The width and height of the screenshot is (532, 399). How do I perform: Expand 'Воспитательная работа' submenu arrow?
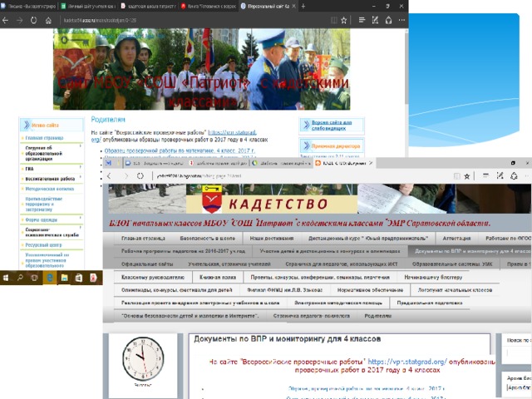pos(81,177)
